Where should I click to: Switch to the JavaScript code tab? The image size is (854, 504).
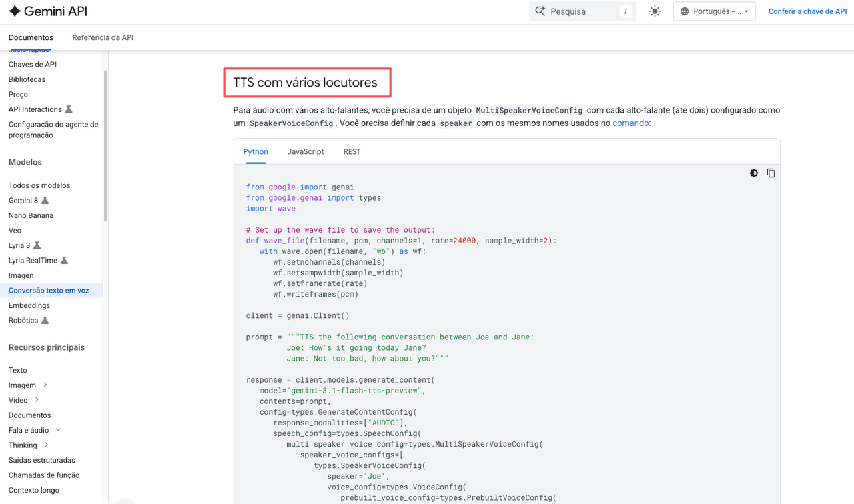click(x=306, y=152)
